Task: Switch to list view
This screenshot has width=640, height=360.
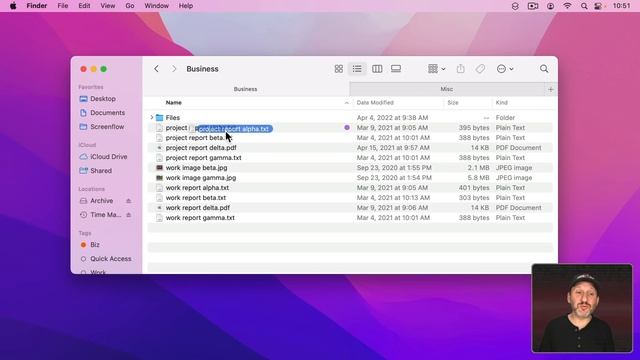Action: click(x=357, y=69)
